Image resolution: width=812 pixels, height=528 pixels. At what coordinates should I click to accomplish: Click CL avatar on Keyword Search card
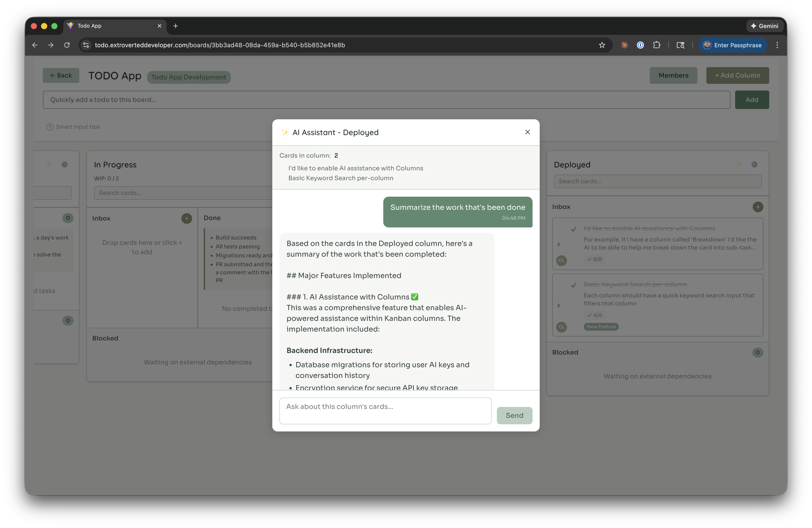point(561,327)
